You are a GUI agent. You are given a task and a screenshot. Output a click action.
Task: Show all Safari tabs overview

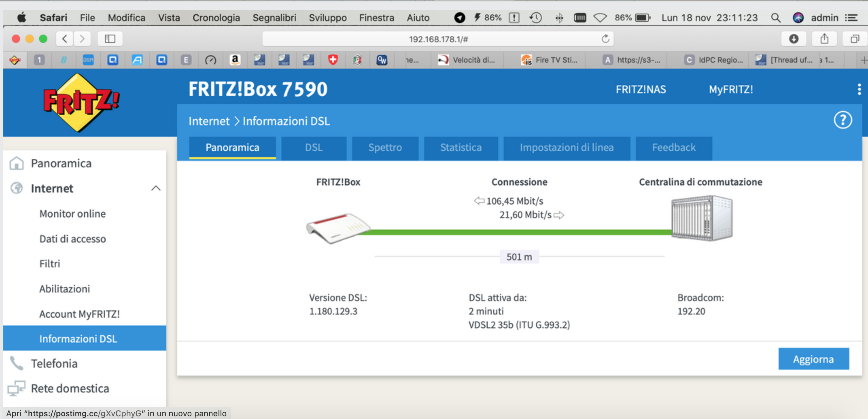[x=854, y=39]
